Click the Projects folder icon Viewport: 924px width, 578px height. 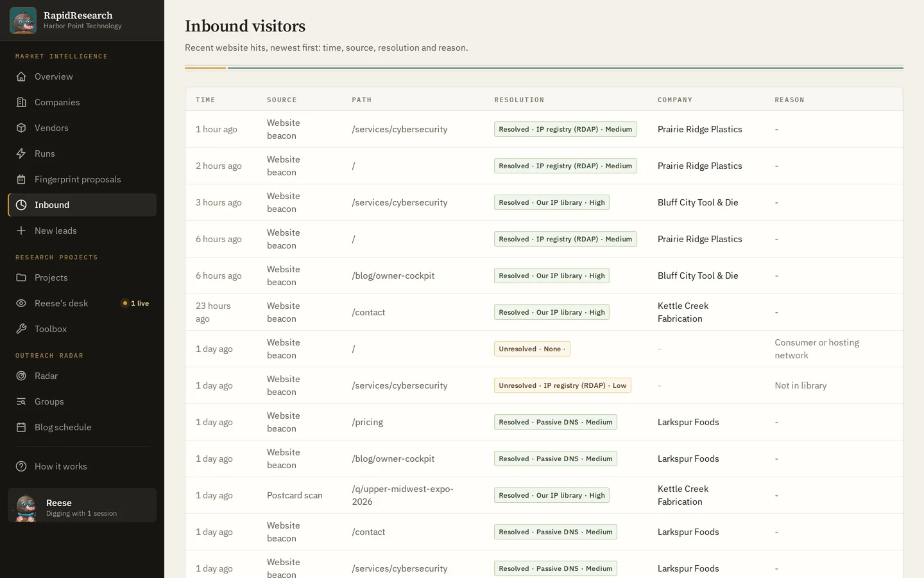[x=21, y=277]
